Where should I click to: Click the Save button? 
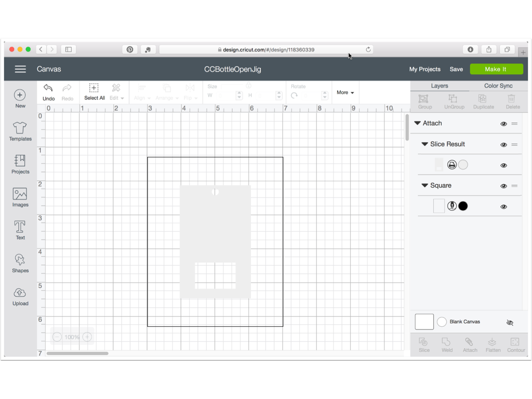click(456, 69)
